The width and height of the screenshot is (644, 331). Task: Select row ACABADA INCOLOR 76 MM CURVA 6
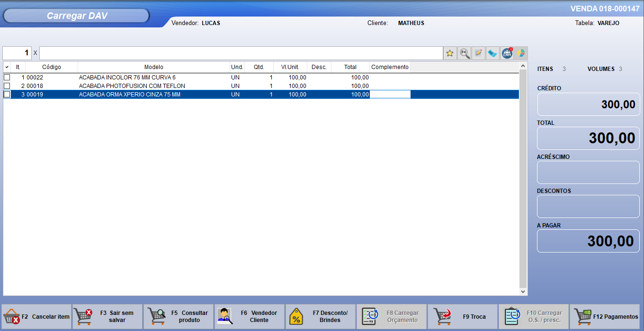(x=261, y=77)
